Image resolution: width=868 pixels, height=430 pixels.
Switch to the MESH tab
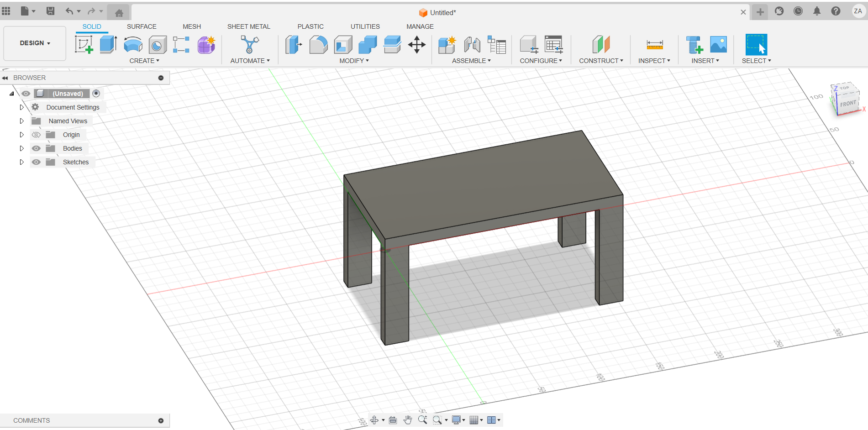[192, 26]
